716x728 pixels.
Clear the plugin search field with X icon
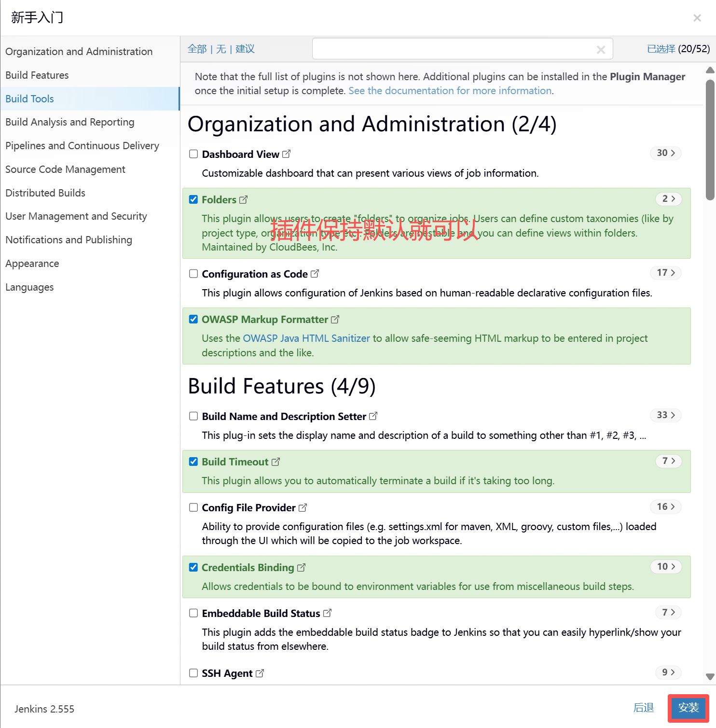coord(601,49)
